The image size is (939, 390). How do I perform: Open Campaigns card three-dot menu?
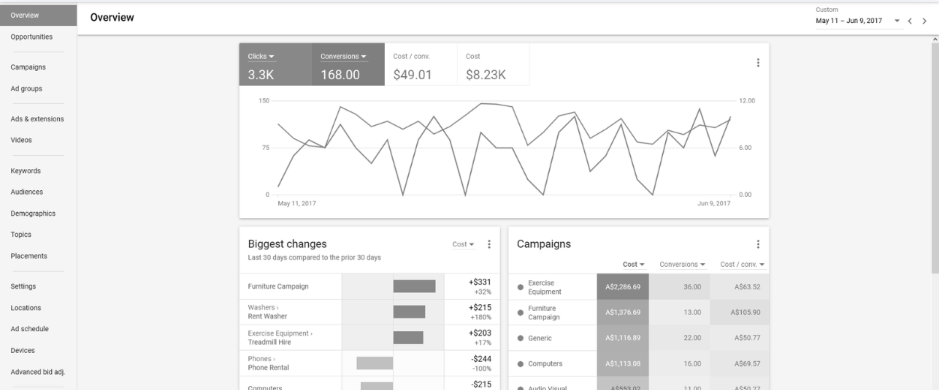[758, 244]
